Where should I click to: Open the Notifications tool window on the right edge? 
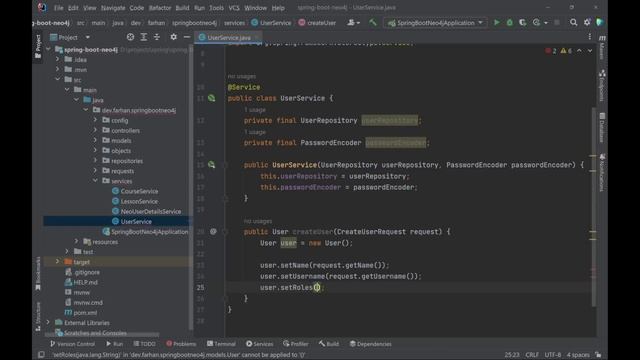(602, 172)
